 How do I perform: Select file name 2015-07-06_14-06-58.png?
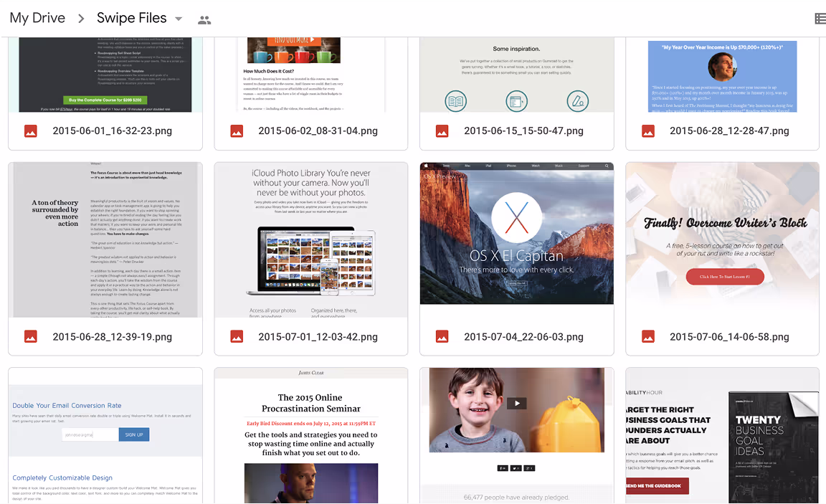(x=729, y=336)
